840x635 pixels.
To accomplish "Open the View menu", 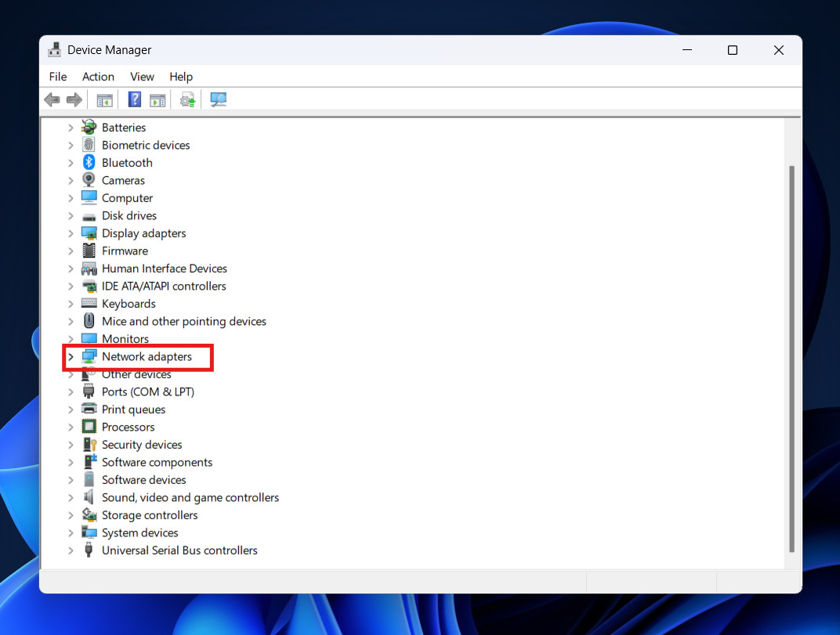I will point(142,77).
